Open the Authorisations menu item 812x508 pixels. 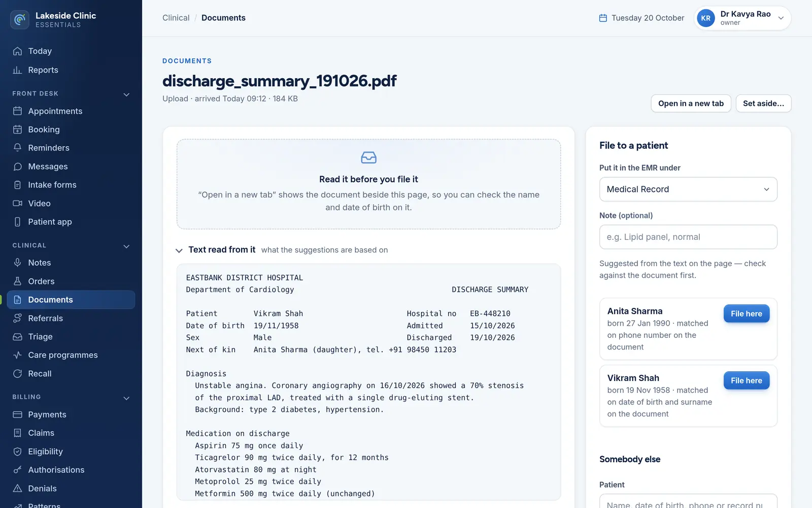(x=71, y=470)
